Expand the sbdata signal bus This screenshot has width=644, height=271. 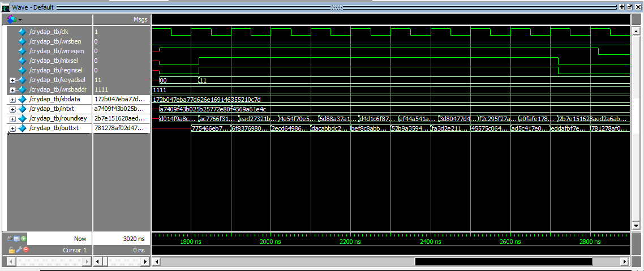[x=12, y=100]
